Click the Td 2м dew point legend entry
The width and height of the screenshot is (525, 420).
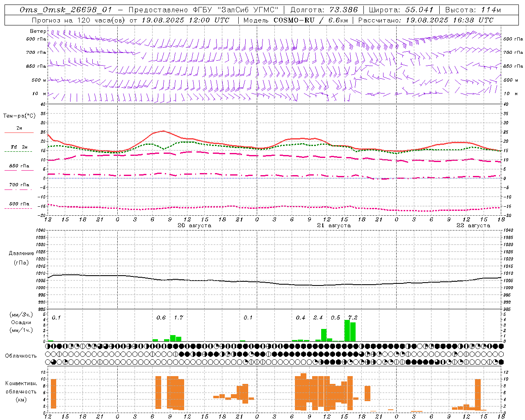coord(19,148)
